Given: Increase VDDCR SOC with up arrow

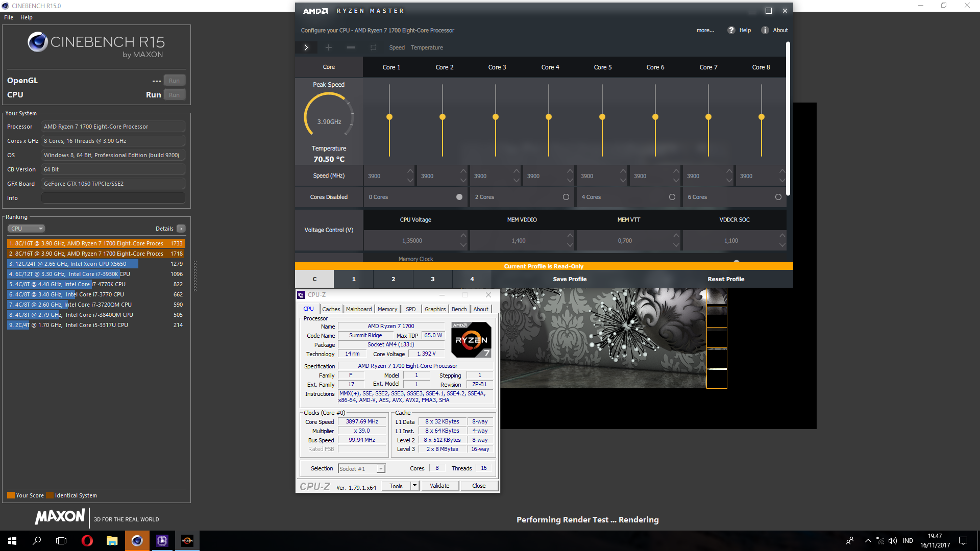Looking at the screenshot, I should coord(782,235).
